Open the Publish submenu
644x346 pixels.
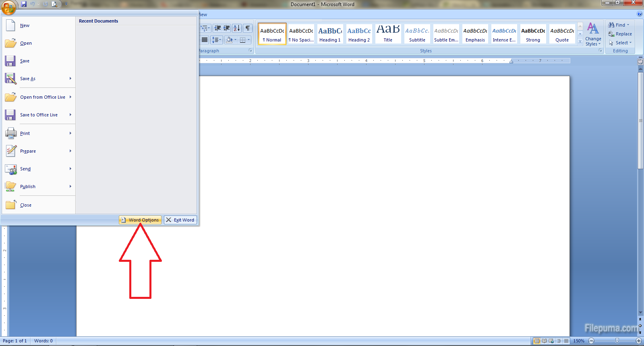39,186
